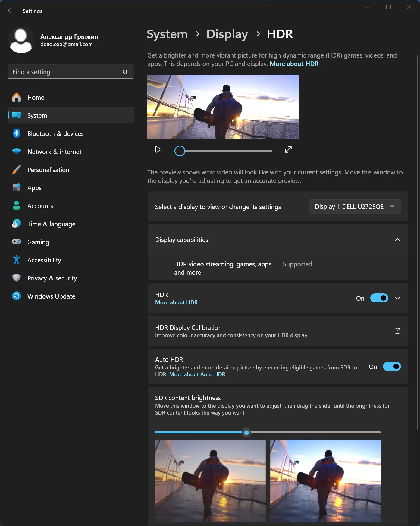Navigate to Display in the breadcrumb
The height and width of the screenshot is (526, 420).
[227, 34]
